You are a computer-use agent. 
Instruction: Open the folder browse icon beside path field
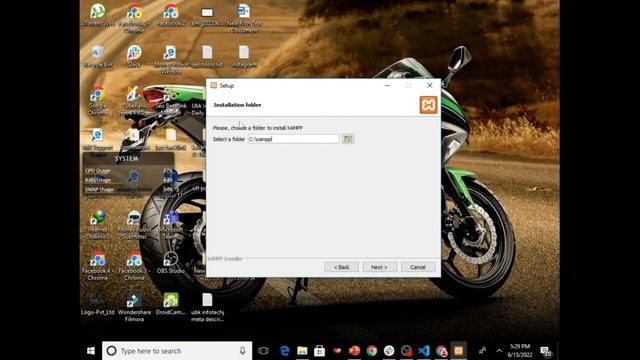pyautogui.click(x=348, y=139)
